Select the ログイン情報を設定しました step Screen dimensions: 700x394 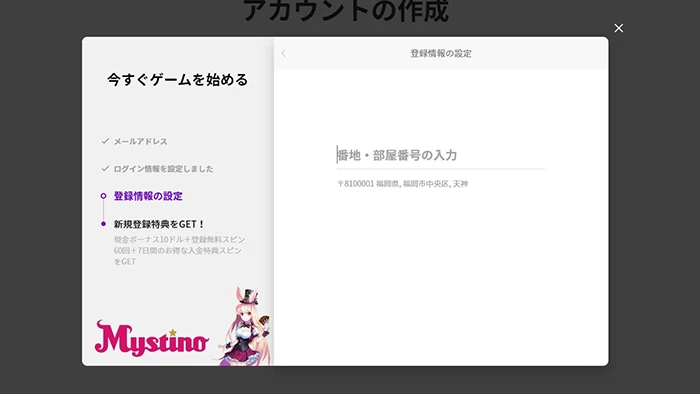(163, 169)
